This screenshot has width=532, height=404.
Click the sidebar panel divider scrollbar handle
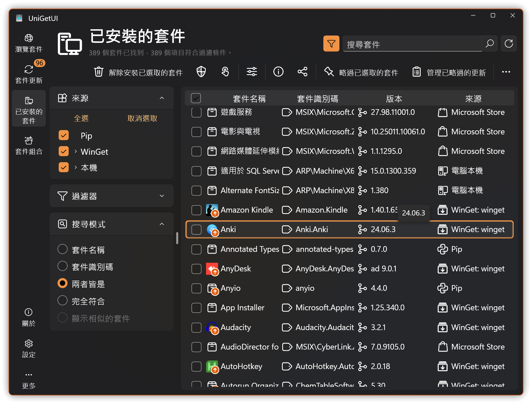[x=177, y=238]
